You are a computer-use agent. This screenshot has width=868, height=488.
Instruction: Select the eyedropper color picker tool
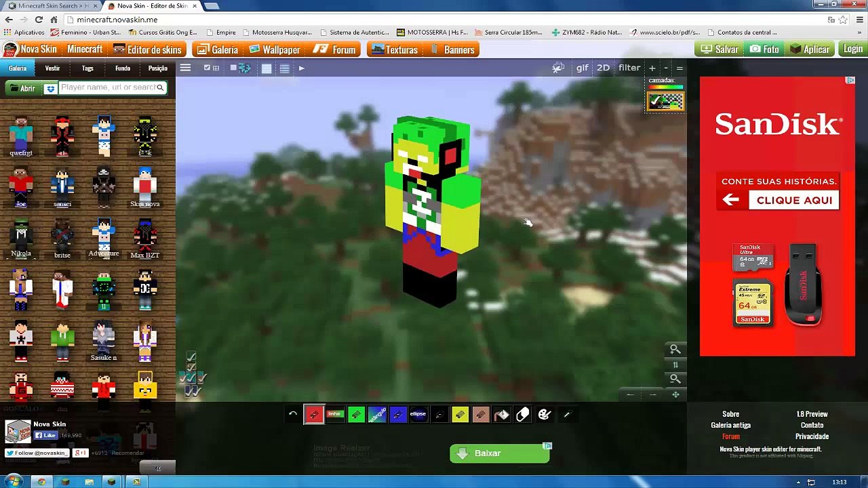coord(567,414)
